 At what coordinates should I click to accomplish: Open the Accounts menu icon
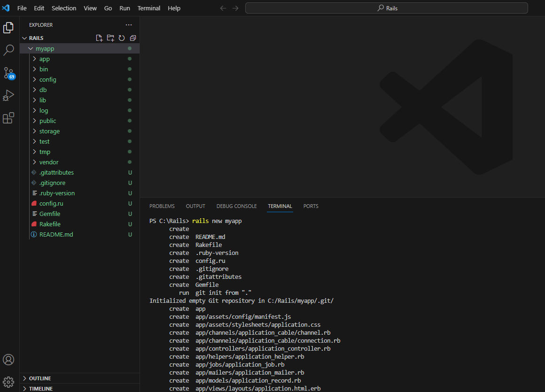pyautogui.click(x=8, y=359)
